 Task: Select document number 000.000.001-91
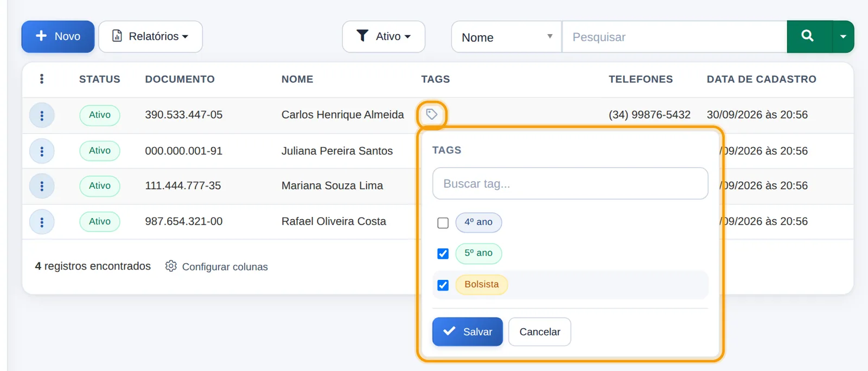[x=184, y=151]
